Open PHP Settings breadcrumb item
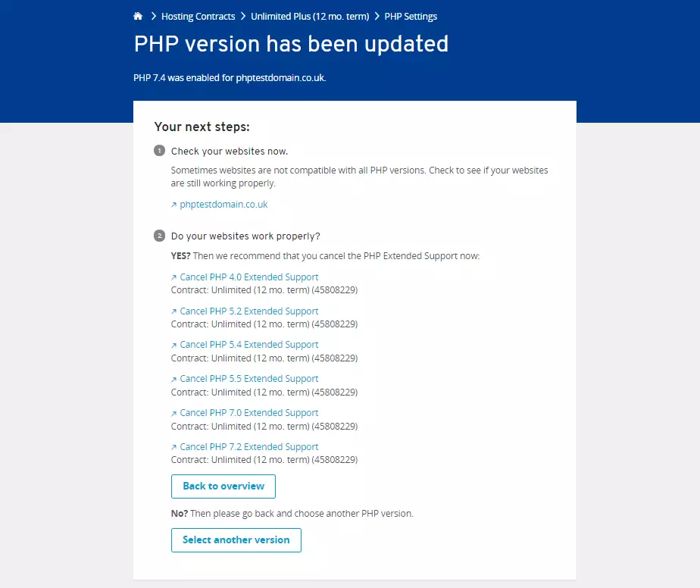700x588 pixels. point(411,16)
